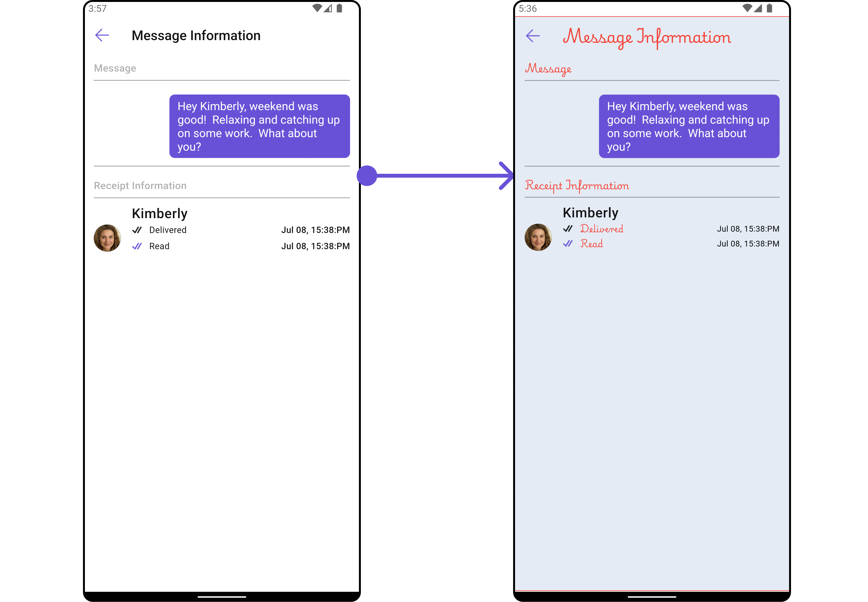Click the plain black Message Information title

point(196,35)
